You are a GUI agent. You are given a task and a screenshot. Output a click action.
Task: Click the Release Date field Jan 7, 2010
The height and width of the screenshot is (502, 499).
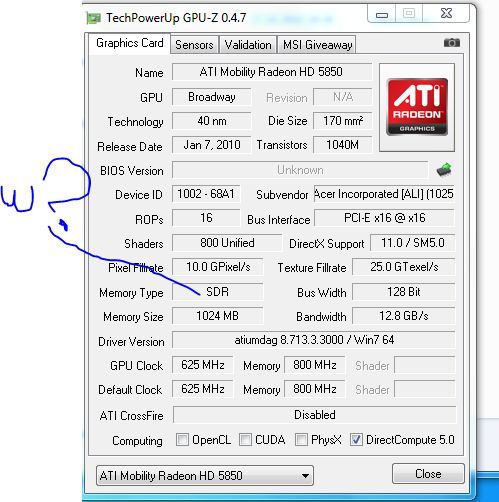pos(211,145)
